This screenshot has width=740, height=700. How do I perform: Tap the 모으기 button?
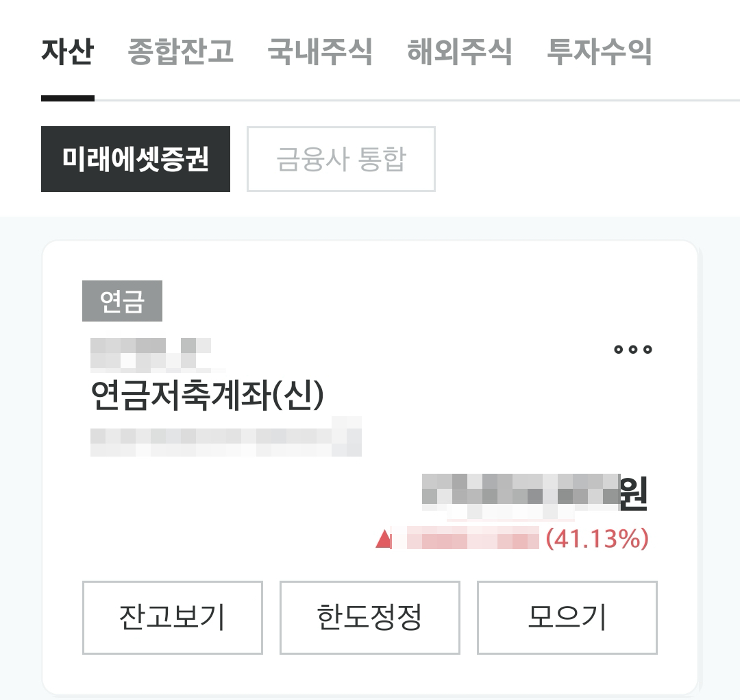click(567, 617)
